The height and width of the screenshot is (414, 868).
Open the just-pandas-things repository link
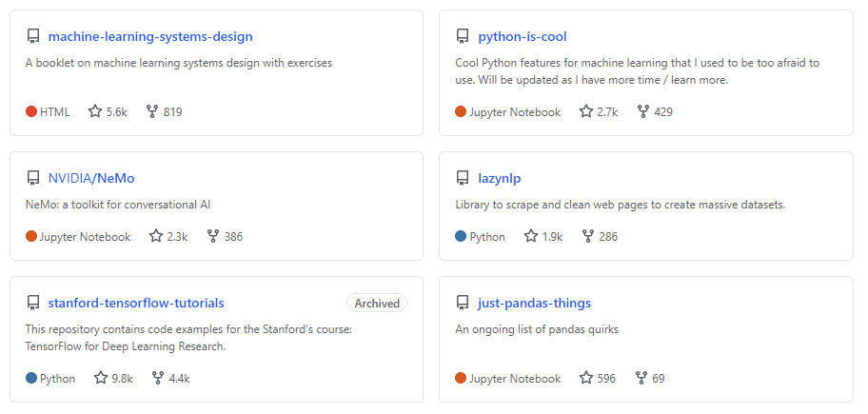click(x=535, y=304)
